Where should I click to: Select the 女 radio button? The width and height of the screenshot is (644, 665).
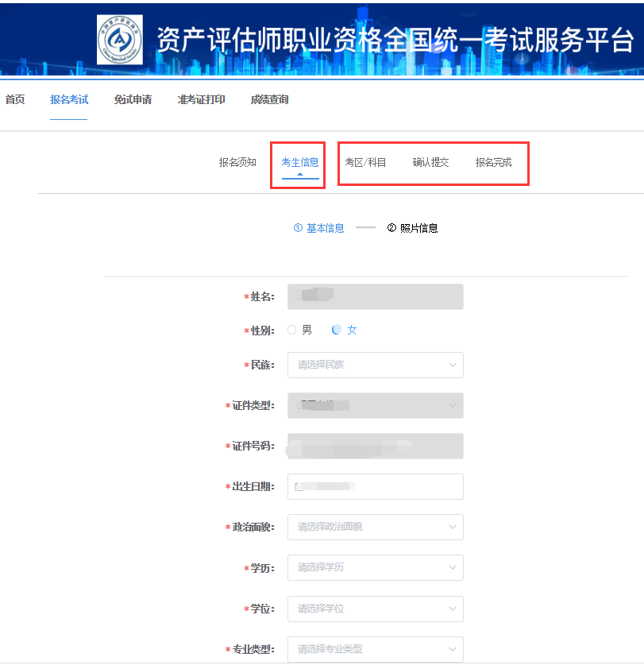coord(336,330)
